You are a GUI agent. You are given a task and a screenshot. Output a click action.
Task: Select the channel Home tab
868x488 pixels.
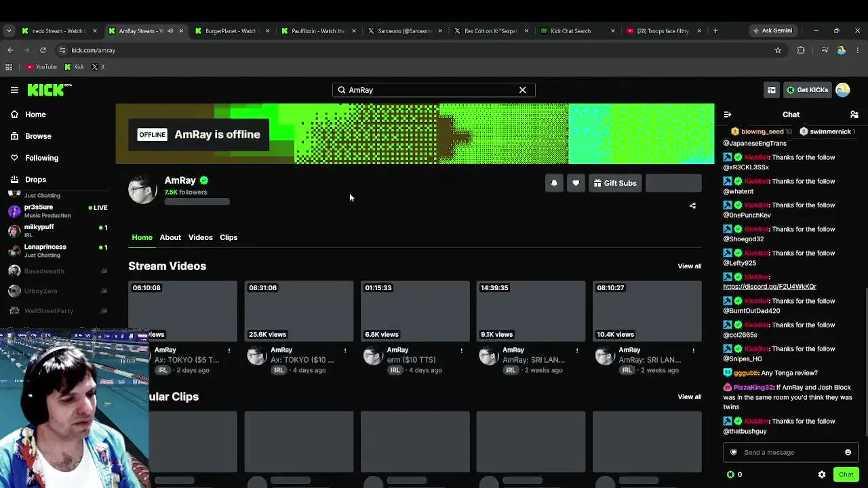tap(142, 237)
